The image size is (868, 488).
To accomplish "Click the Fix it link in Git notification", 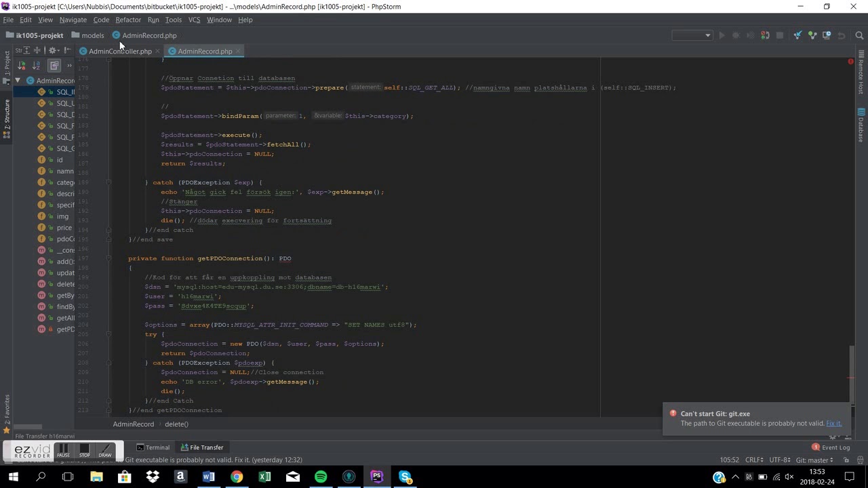I will click(833, 423).
